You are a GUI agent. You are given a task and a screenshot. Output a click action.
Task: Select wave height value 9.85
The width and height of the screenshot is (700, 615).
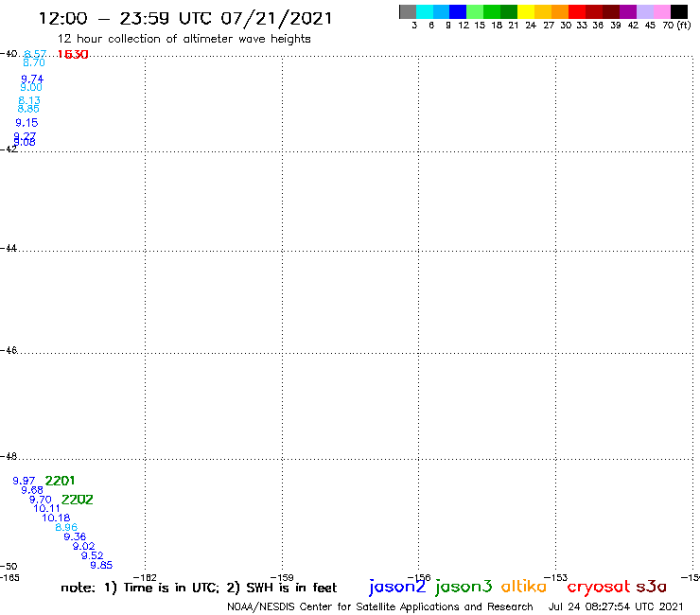click(x=101, y=566)
